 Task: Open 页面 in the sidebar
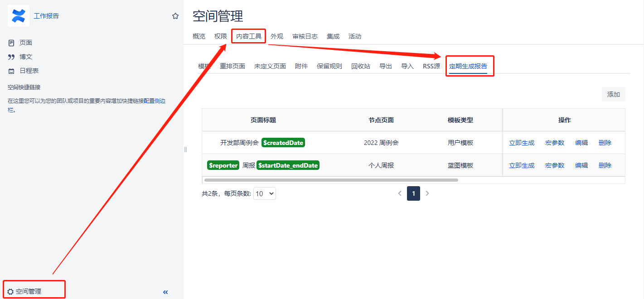point(25,43)
